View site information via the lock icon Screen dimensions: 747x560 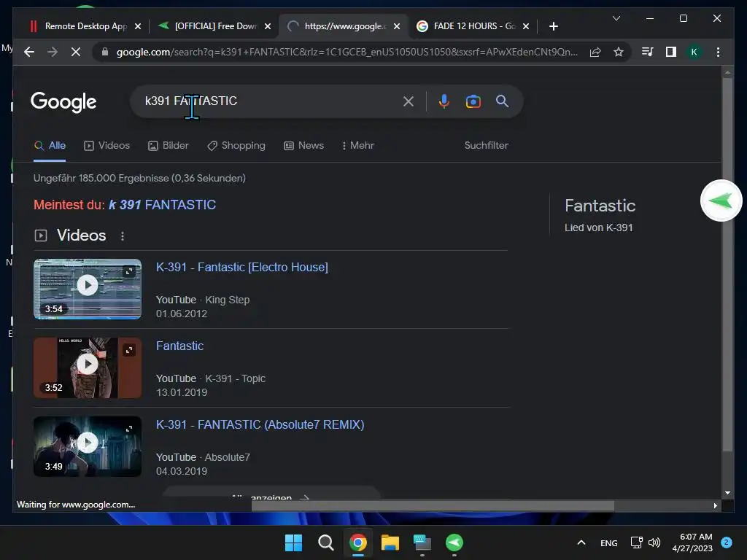pyautogui.click(x=105, y=52)
